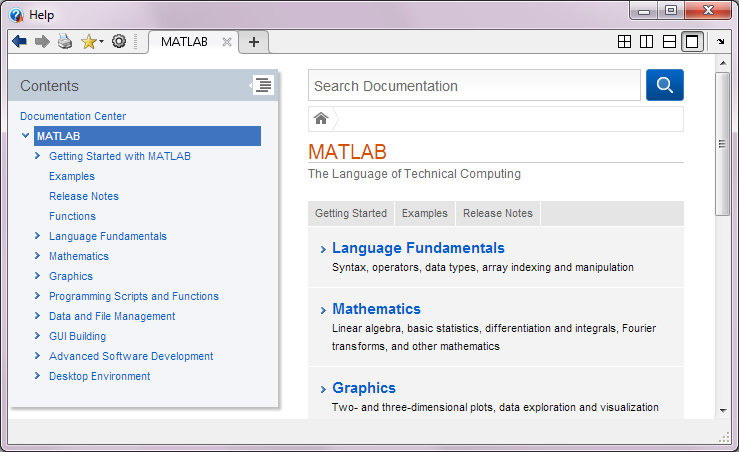Viewport: 739px width, 452px height.
Task: Close the MATLAB tab
Action: coord(227,42)
